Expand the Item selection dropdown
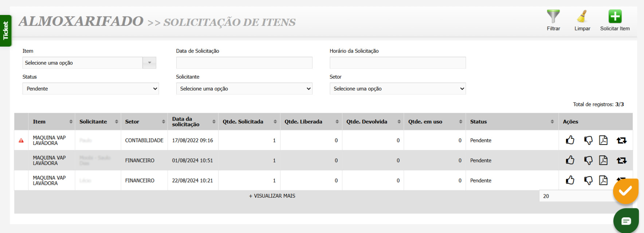644x233 pixels. coord(149,63)
